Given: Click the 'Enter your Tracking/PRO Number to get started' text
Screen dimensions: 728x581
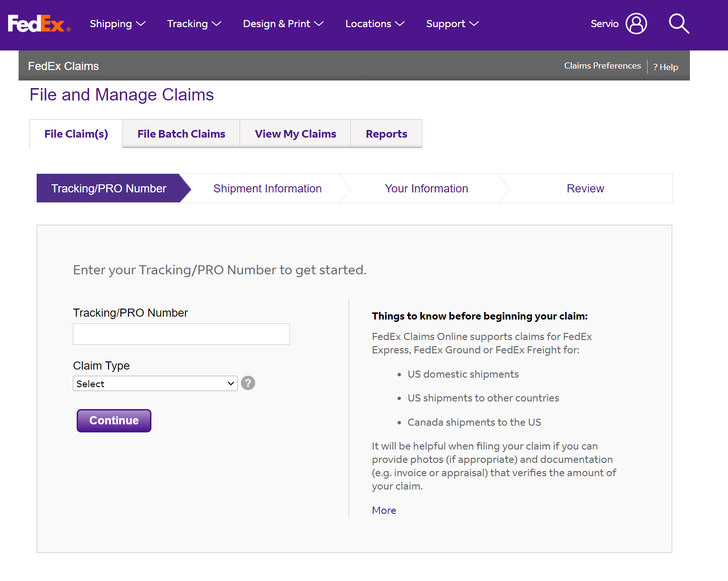Looking at the screenshot, I should (219, 270).
